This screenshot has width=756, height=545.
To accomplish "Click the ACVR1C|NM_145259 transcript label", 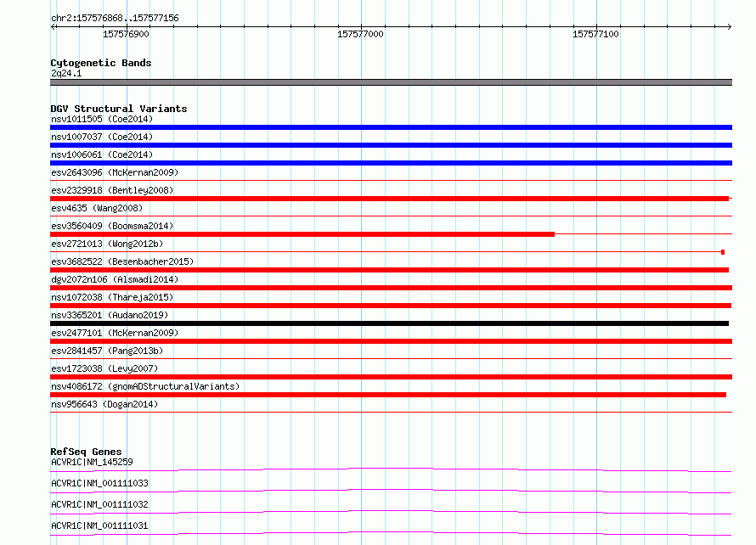I will (92, 462).
